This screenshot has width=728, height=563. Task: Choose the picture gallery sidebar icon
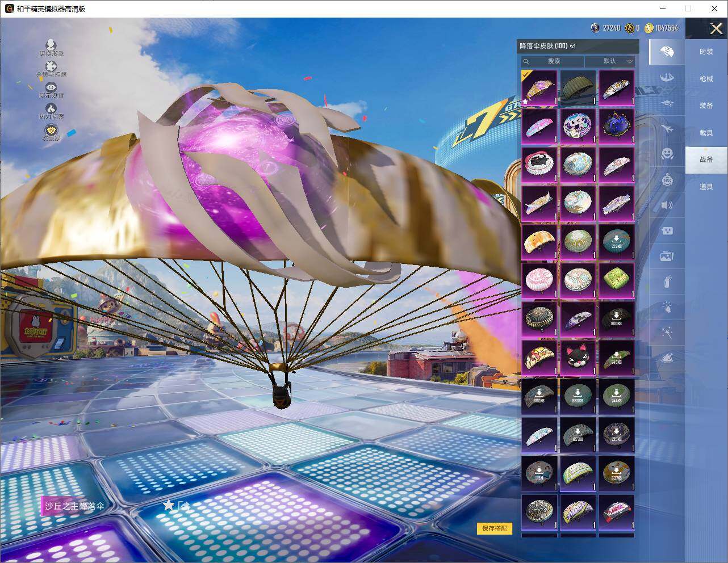point(667,256)
